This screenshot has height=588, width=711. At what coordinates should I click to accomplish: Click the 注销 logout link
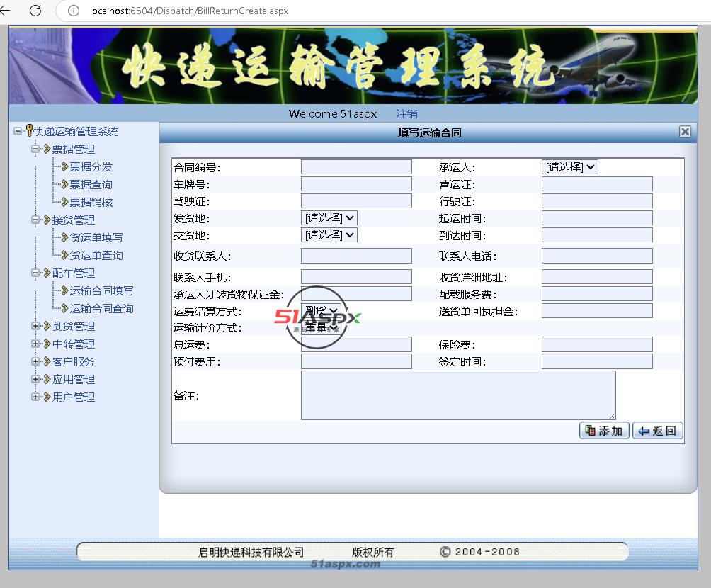(406, 113)
